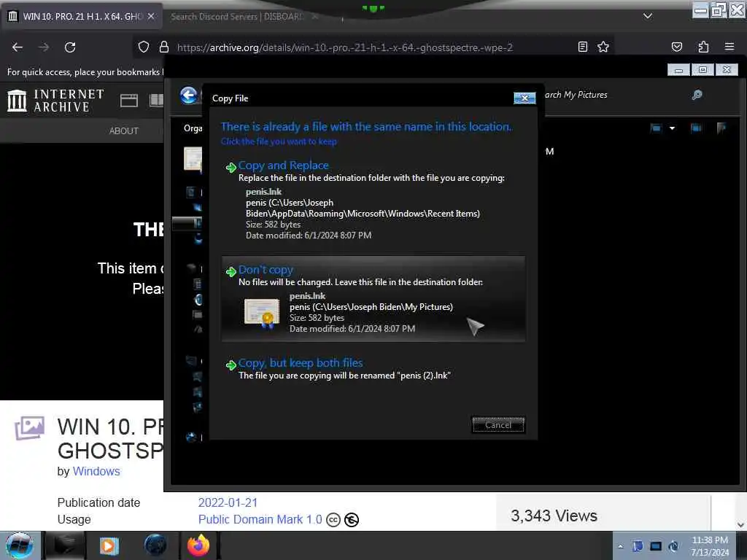Open the globe browser taskbar icon
This screenshot has height=560, width=747.
pyautogui.click(x=155, y=545)
